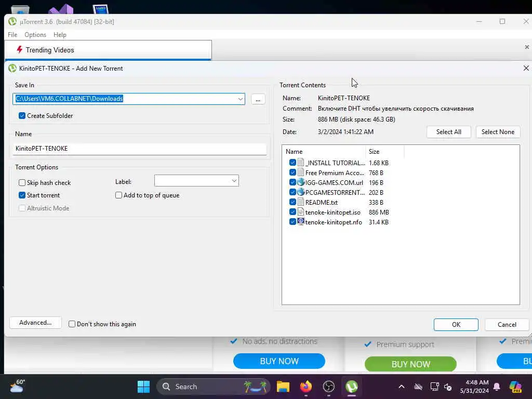Show hidden system tray icons

402,387
